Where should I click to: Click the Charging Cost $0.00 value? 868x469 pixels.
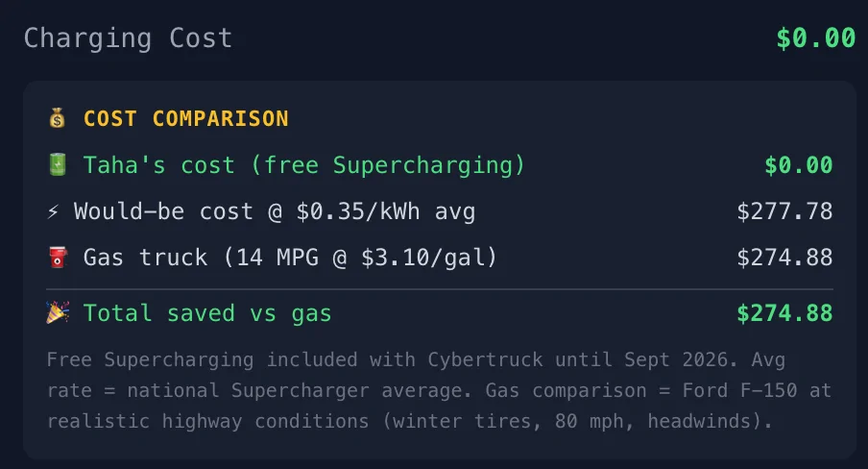tap(815, 38)
